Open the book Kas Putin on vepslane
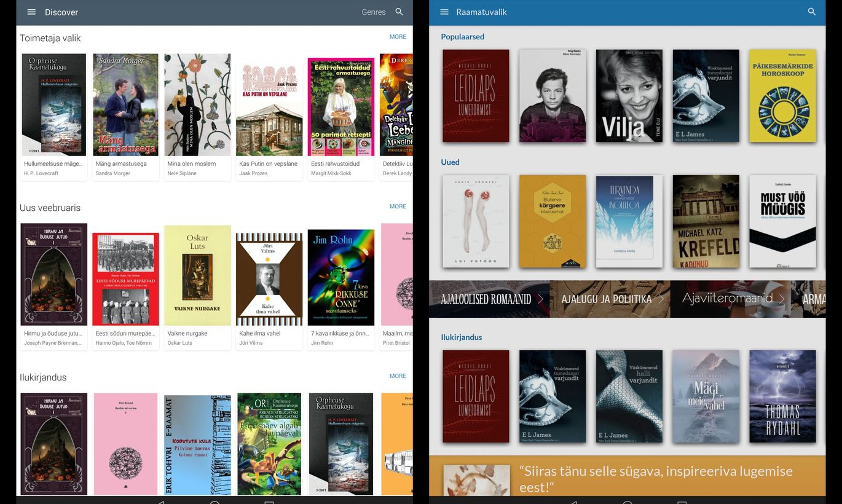The height and width of the screenshot is (504, 842). coord(269,117)
